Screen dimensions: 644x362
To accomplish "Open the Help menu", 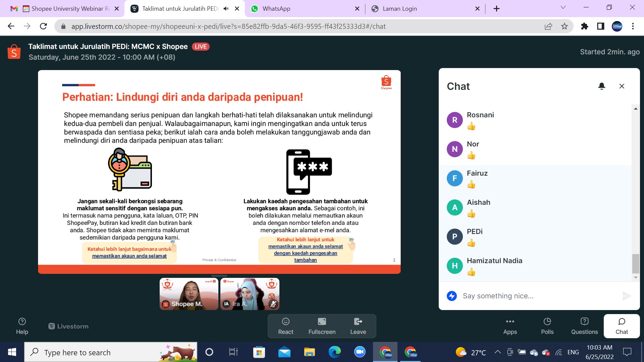I will pyautogui.click(x=22, y=326).
